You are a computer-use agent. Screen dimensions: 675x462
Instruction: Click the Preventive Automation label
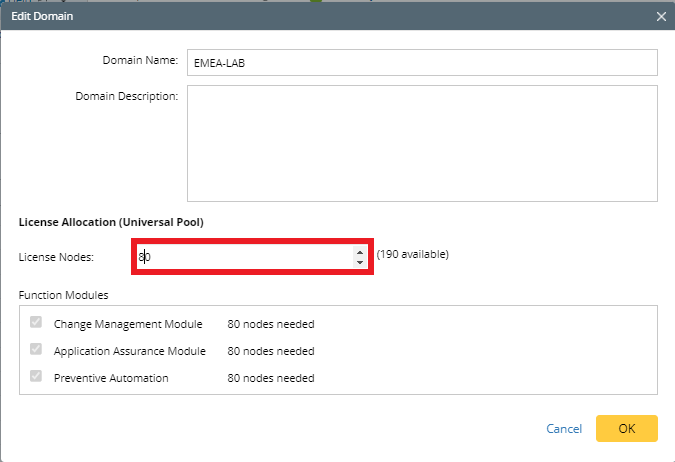click(x=111, y=378)
